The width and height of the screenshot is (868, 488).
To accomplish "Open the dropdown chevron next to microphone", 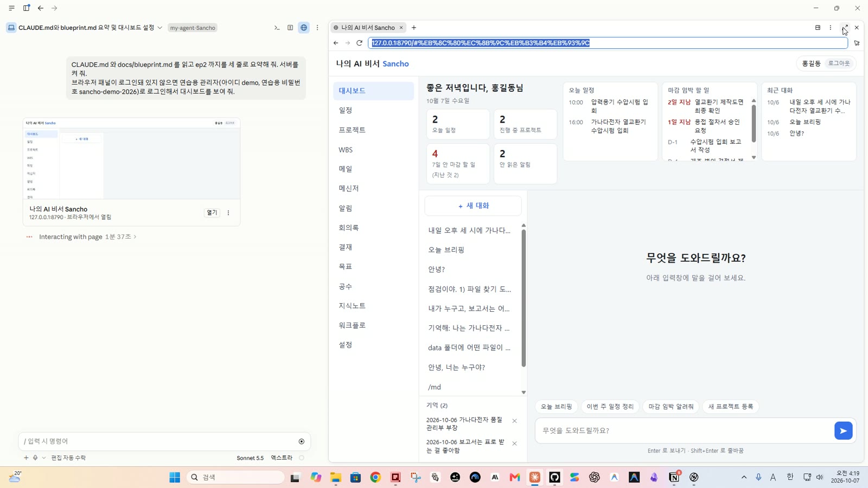I will (x=44, y=458).
